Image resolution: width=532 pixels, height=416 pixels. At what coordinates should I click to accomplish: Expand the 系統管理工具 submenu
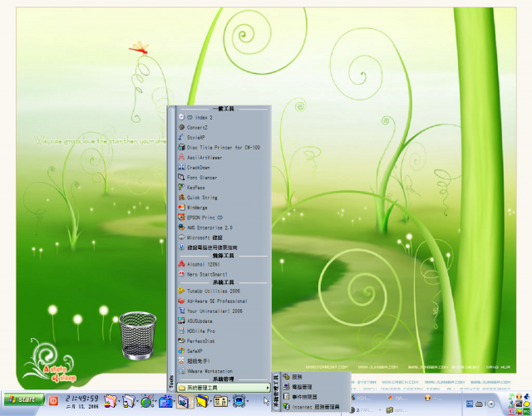pos(224,388)
